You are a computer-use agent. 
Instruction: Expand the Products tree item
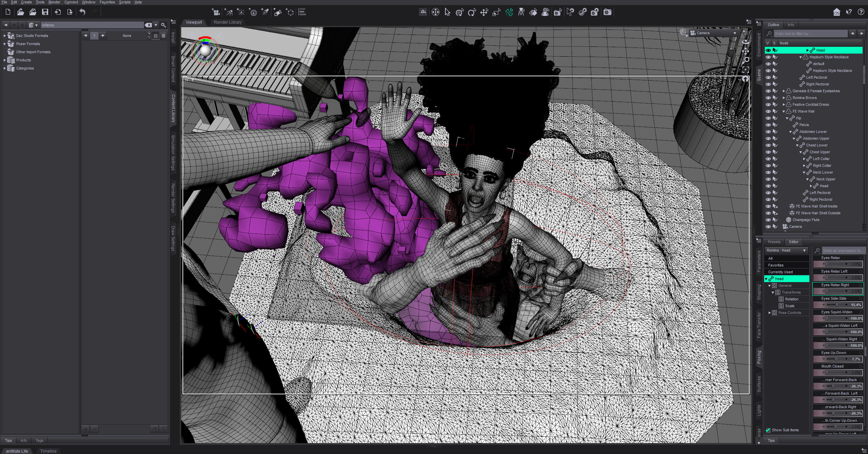pyautogui.click(x=4, y=60)
